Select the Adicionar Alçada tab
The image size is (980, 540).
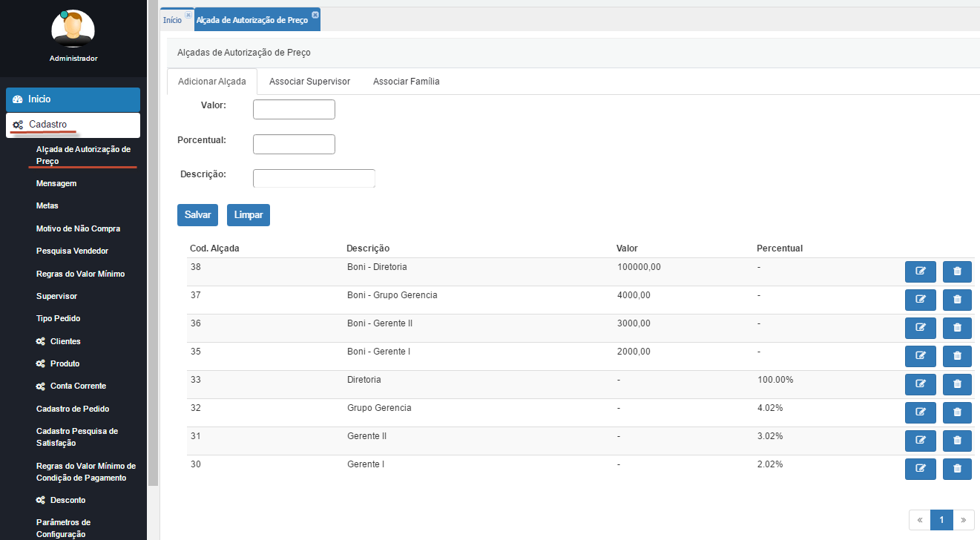pos(212,82)
